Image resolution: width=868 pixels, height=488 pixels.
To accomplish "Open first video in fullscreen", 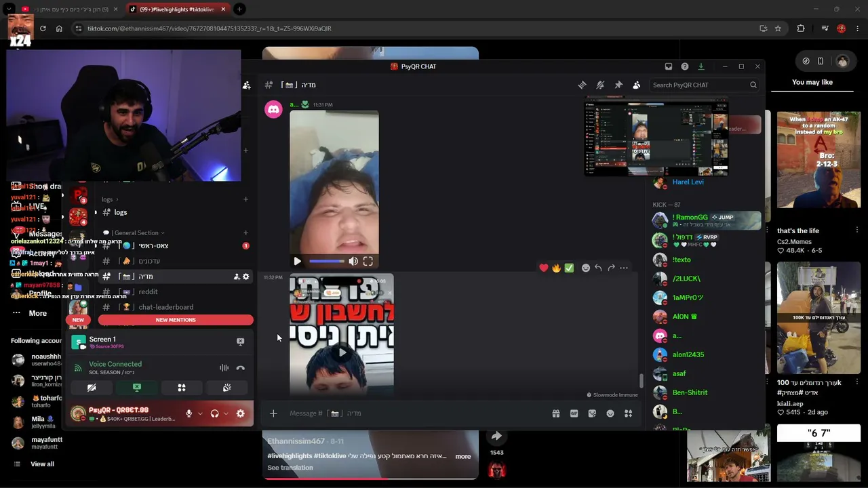I will (x=368, y=261).
